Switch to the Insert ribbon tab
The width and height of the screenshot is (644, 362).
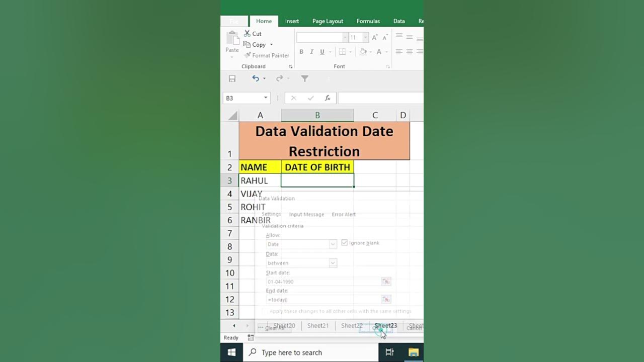tap(292, 21)
